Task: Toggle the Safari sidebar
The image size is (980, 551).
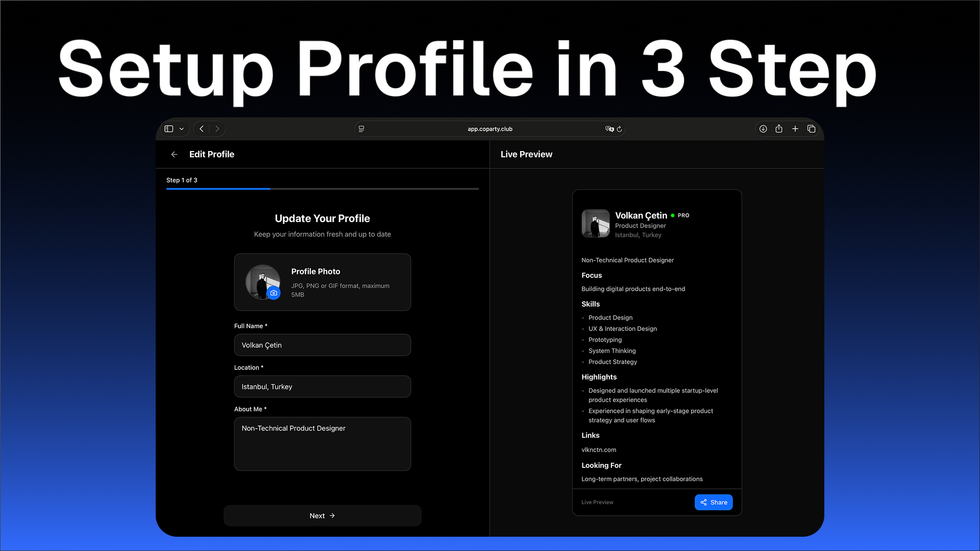Action: click(x=168, y=129)
